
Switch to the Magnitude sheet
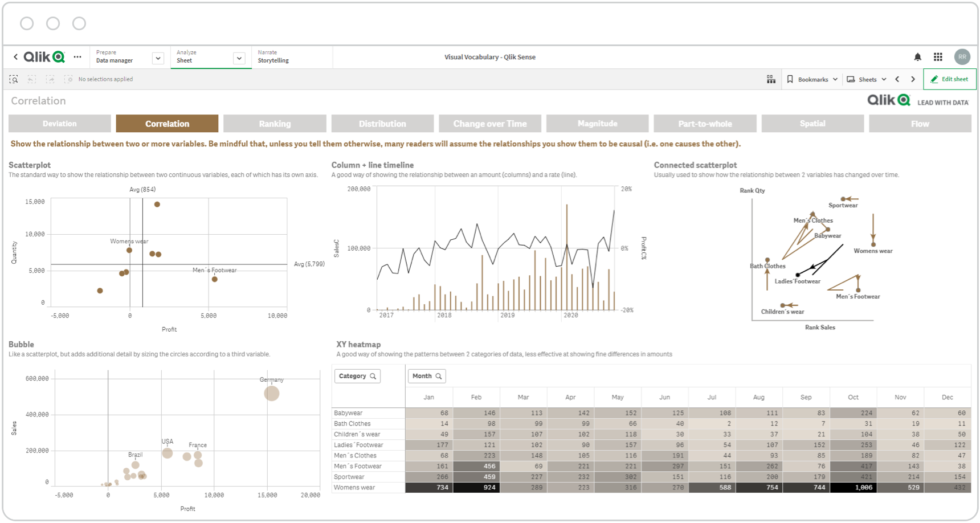(597, 124)
